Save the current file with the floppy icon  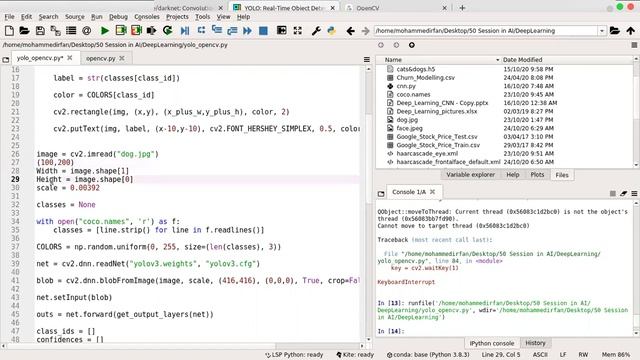(40, 31)
